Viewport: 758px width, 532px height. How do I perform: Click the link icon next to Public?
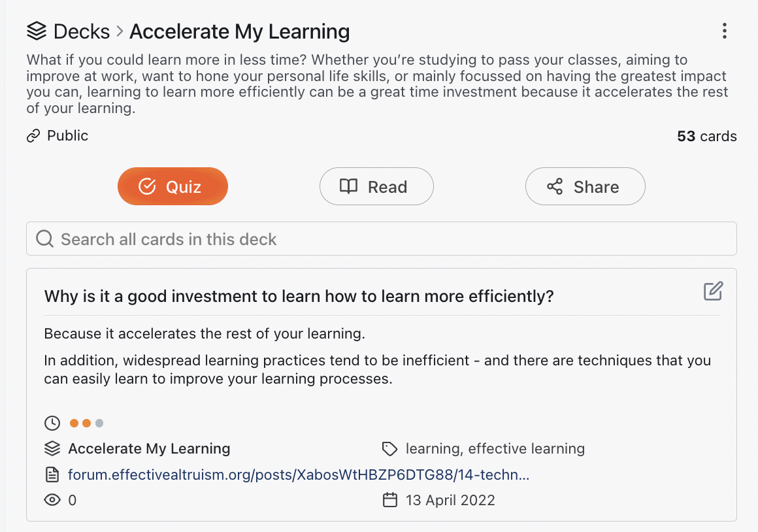[33, 136]
